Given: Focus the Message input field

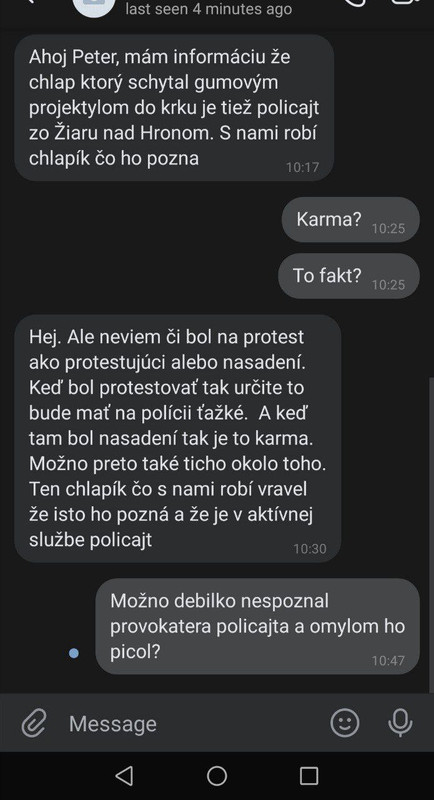Looking at the screenshot, I should 194,723.
